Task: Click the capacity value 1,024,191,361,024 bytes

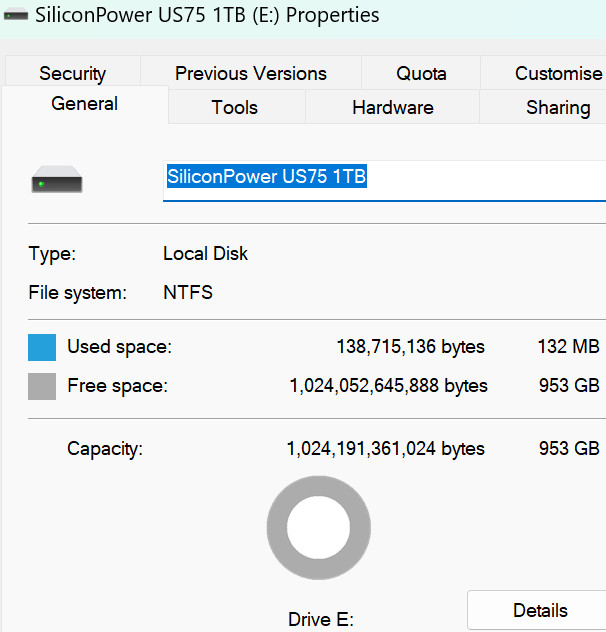Action: [385, 449]
